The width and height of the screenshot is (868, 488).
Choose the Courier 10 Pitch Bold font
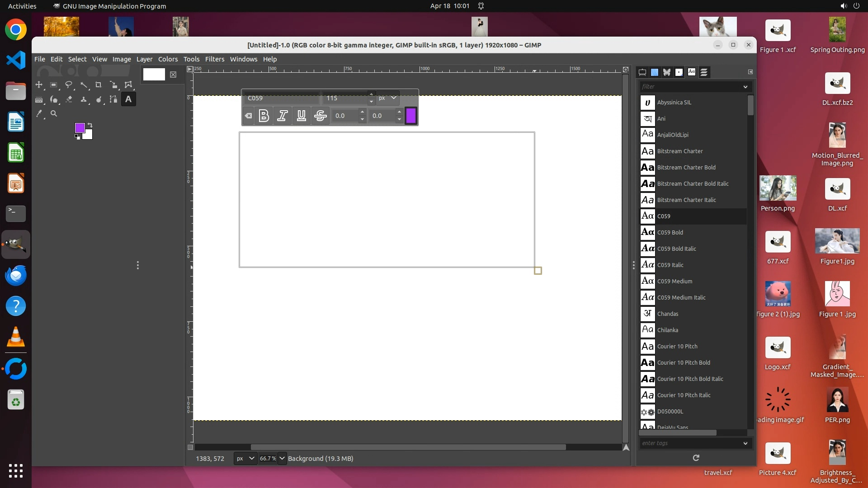684,362
